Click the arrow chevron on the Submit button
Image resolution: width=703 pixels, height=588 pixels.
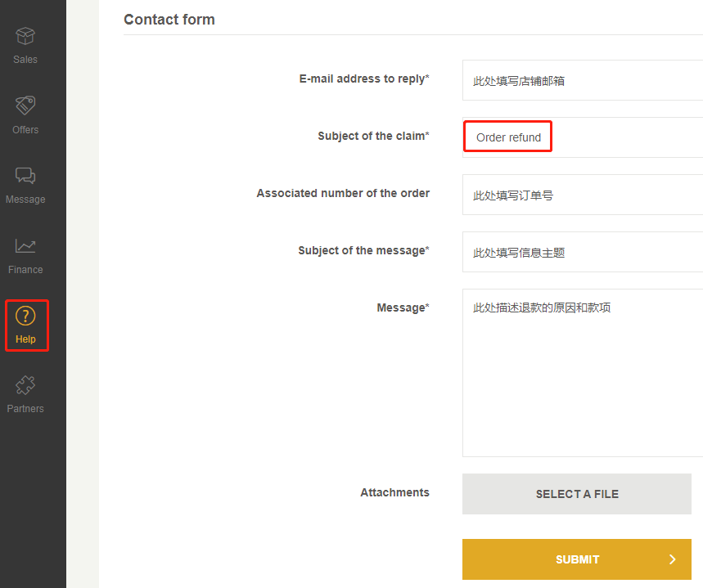pyautogui.click(x=673, y=559)
